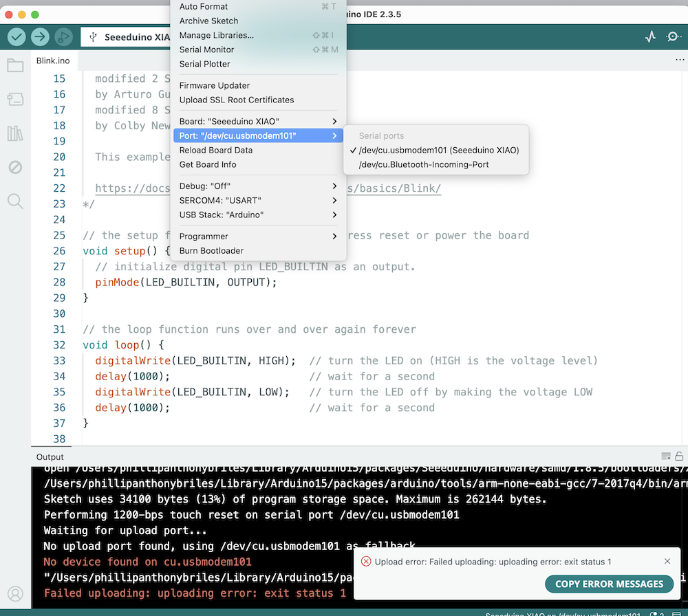Click red console line "Failed uploading: uploading error"

(x=195, y=593)
